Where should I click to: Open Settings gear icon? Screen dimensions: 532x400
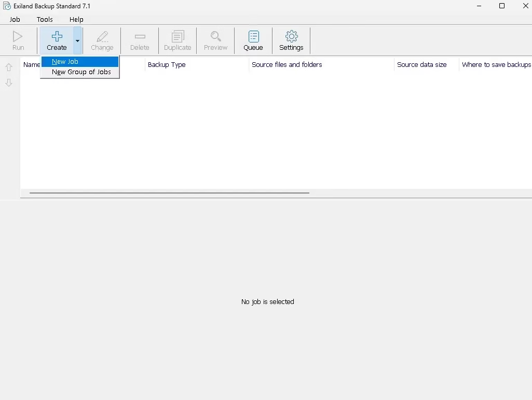(x=291, y=37)
